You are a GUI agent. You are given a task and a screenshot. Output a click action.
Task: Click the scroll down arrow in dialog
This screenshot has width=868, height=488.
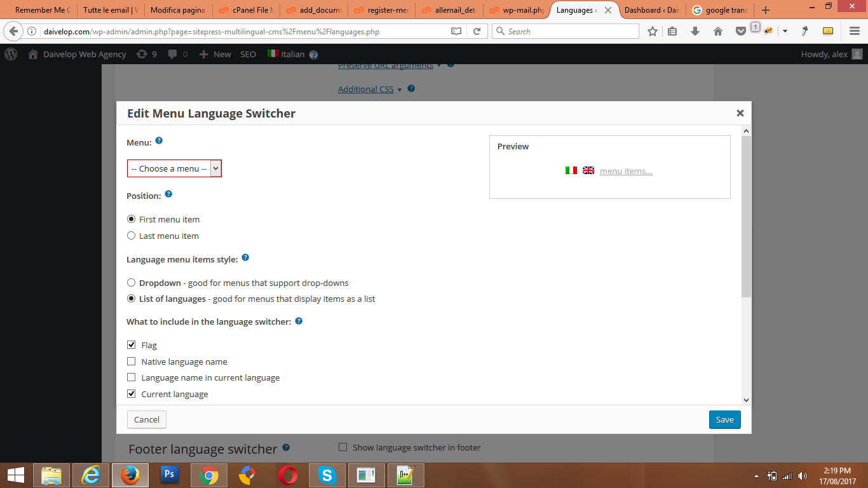[746, 400]
